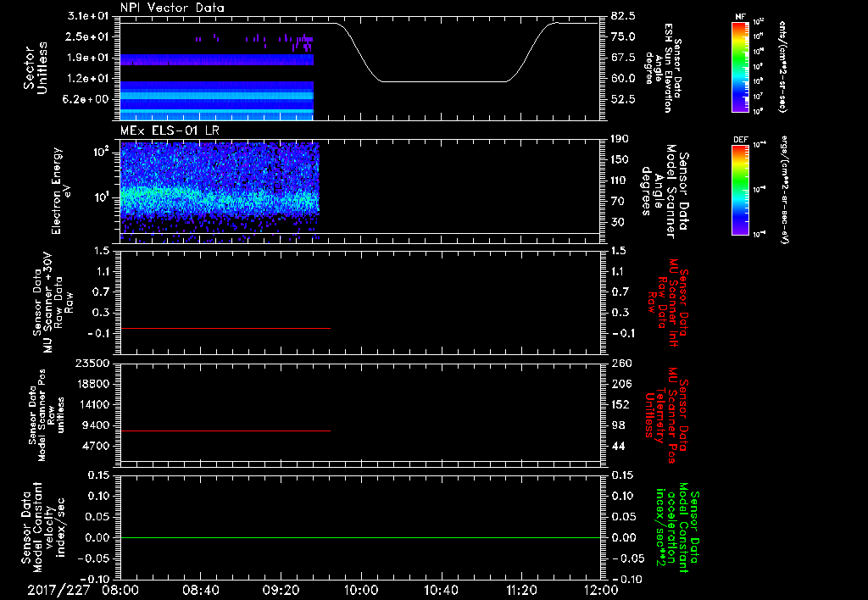
Task: Click the 1.2e+01 sector tick value
Action: pos(88,79)
